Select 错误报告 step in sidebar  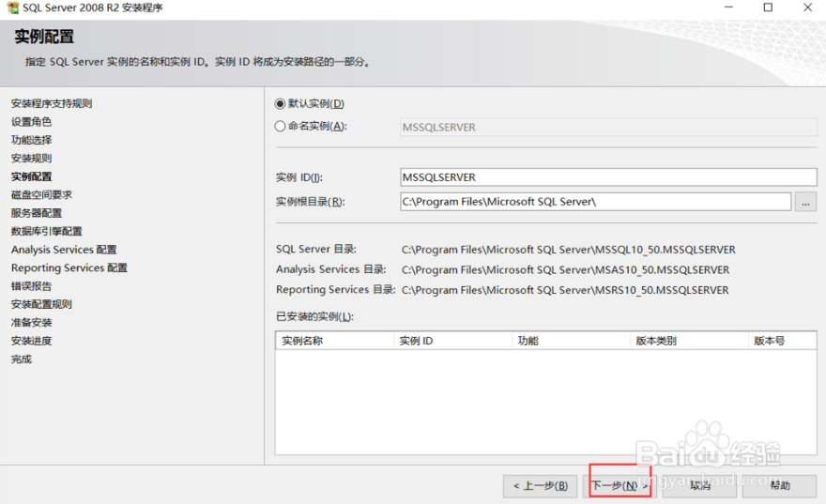point(32,286)
